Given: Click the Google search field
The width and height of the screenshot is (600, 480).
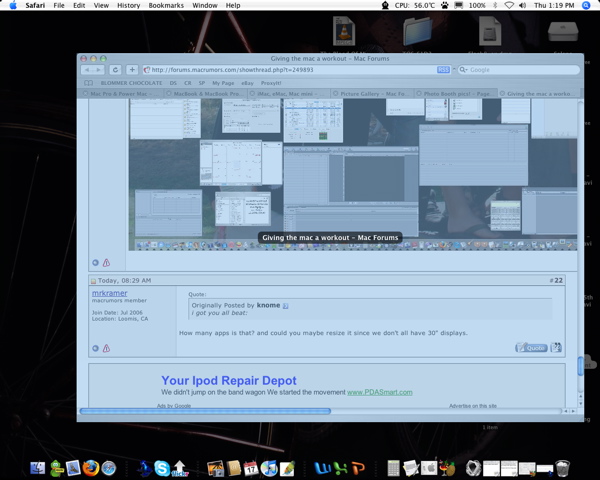Looking at the screenshot, I should [x=519, y=70].
